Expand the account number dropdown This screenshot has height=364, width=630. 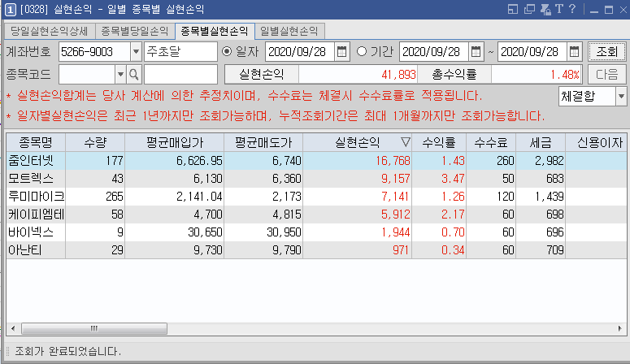point(136,52)
